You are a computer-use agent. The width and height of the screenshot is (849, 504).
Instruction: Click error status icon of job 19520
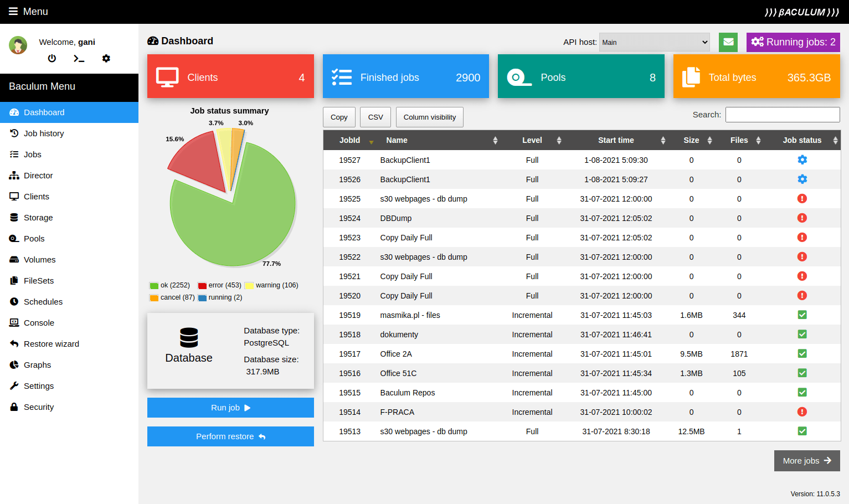click(802, 296)
